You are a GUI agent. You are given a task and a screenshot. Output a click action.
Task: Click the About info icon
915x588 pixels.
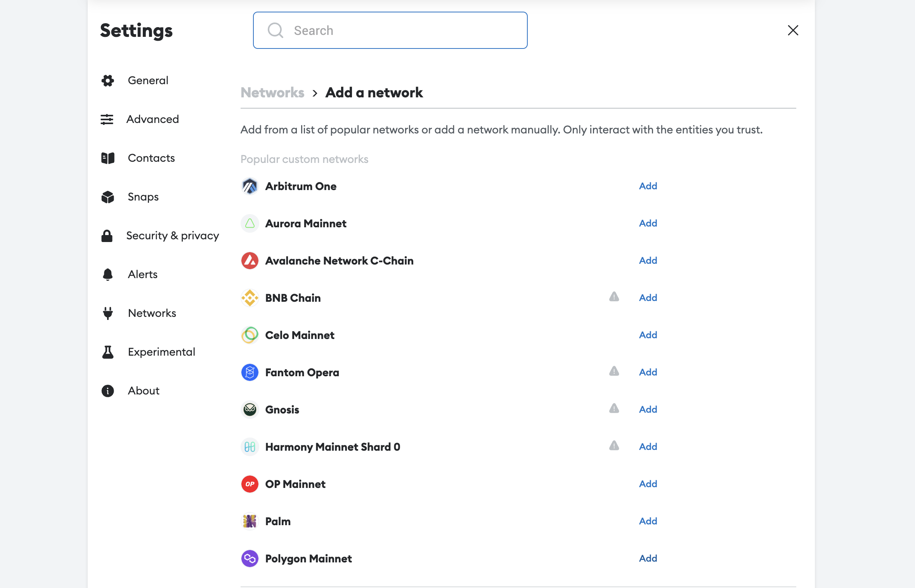[x=107, y=391]
